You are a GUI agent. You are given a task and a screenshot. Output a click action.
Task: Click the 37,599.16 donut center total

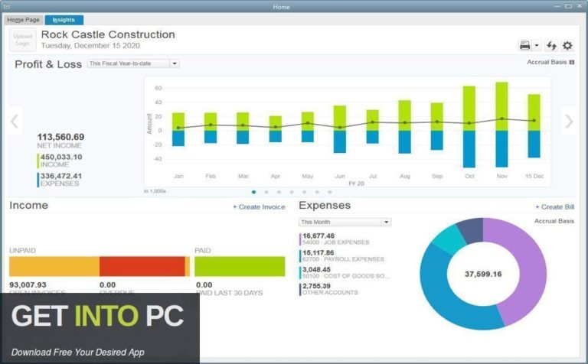click(x=483, y=274)
